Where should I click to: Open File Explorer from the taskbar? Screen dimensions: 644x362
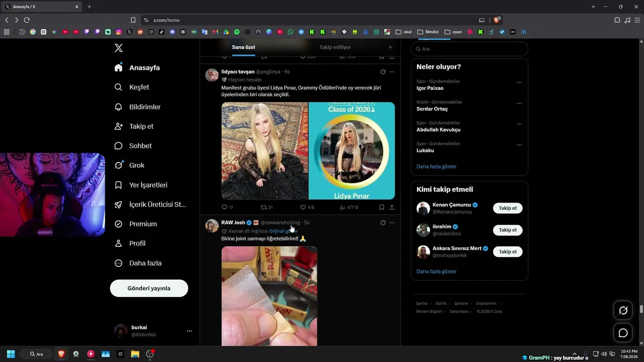point(135,354)
